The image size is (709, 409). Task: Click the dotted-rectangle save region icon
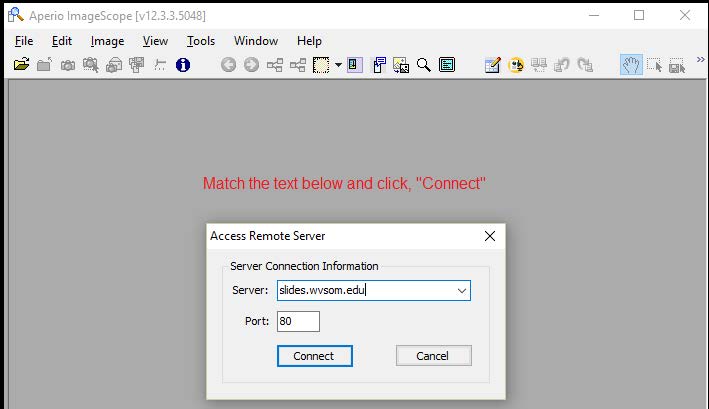tap(677, 66)
